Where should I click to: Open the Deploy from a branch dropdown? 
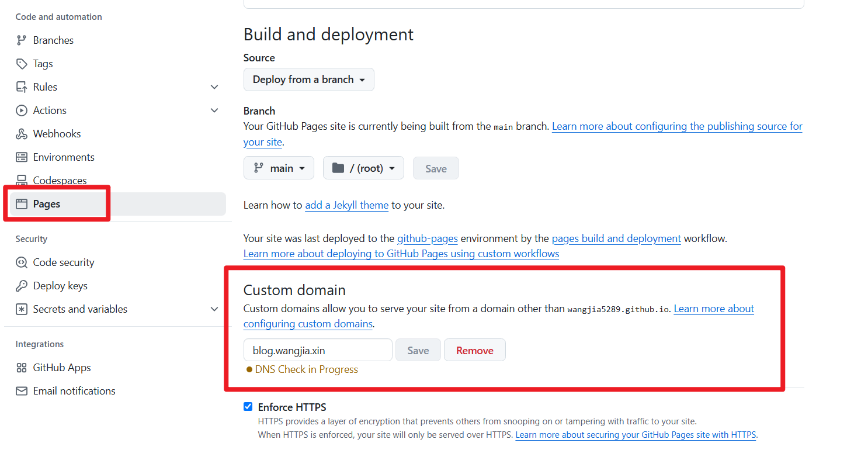pyautogui.click(x=308, y=79)
